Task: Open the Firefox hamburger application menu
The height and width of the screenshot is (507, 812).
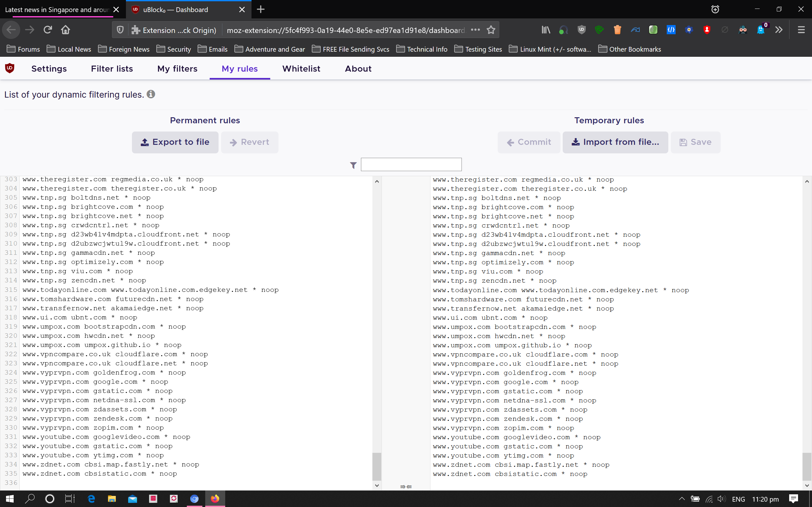Action: (x=801, y=30)
